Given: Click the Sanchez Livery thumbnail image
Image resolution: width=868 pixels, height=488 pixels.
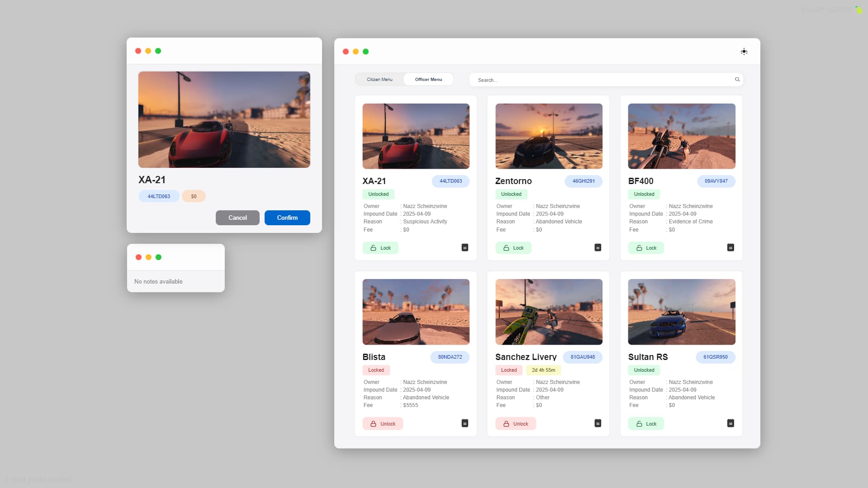Looking at the screenshot, I should pyautogui.click(x=549, y=312).
